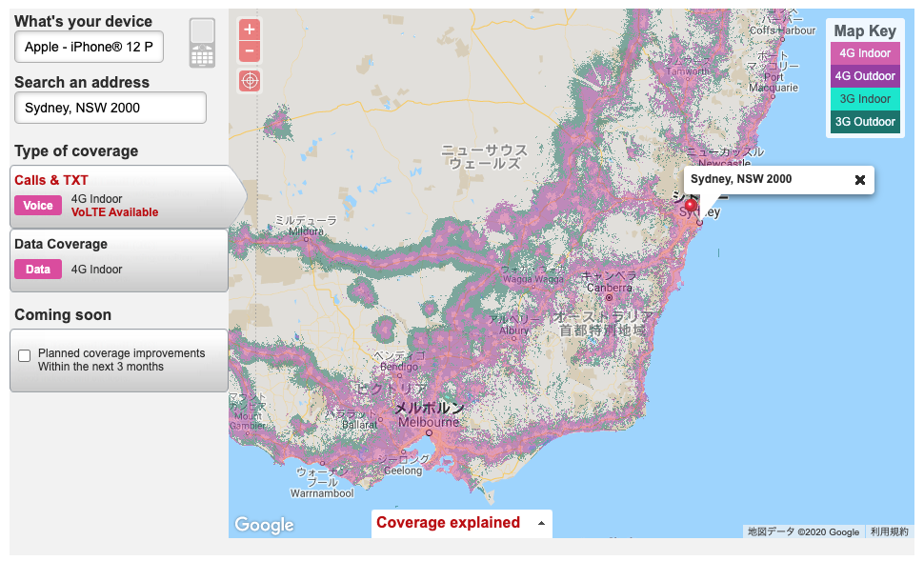This screenshot has height=561, width=924.
Task: Click the map zoom in plus button
Action: pyautogui.click(x=250, y=30)
